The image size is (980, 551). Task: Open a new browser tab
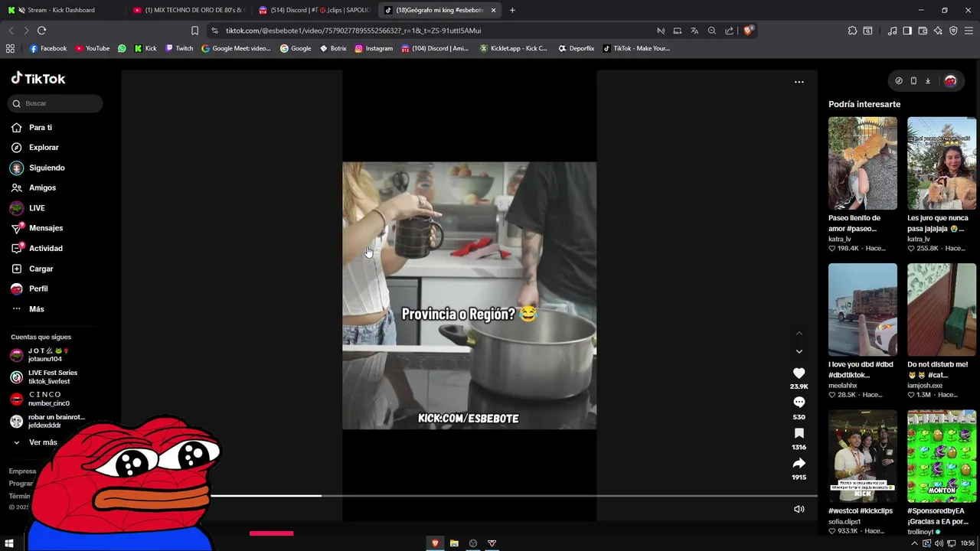[x=512, y=10]
